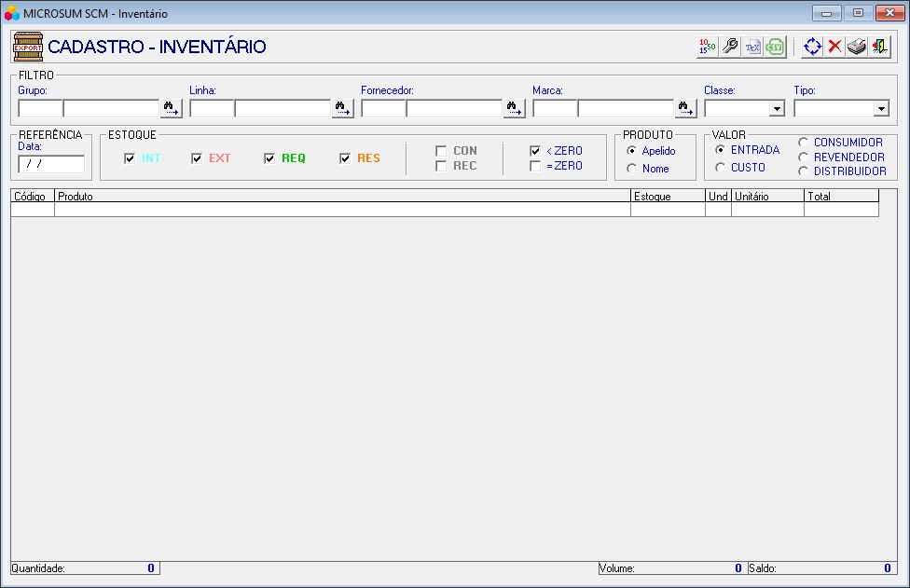Viewport: 910px width, 588px height.
Task: Enable the =ZERO checkbox
Action: (x=535, y=166)
